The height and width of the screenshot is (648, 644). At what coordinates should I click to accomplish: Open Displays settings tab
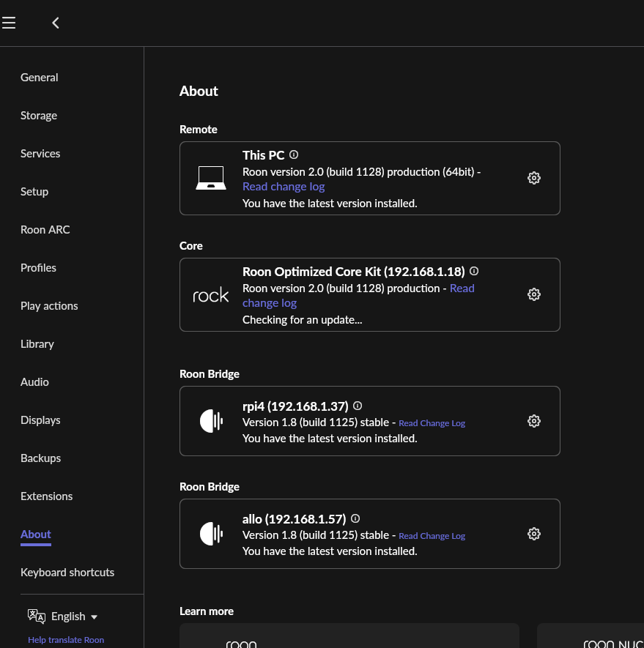click(x=40, y=420)
